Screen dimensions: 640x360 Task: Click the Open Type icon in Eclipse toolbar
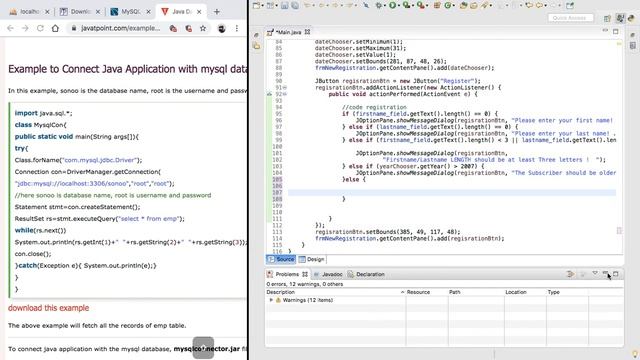point(464,5)
